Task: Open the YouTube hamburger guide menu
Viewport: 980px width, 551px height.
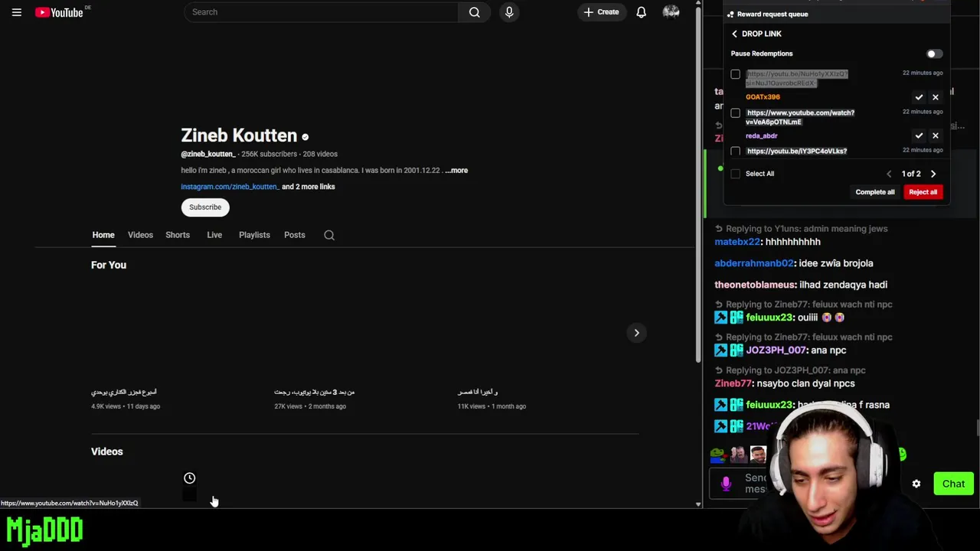Action: (16, 12)
